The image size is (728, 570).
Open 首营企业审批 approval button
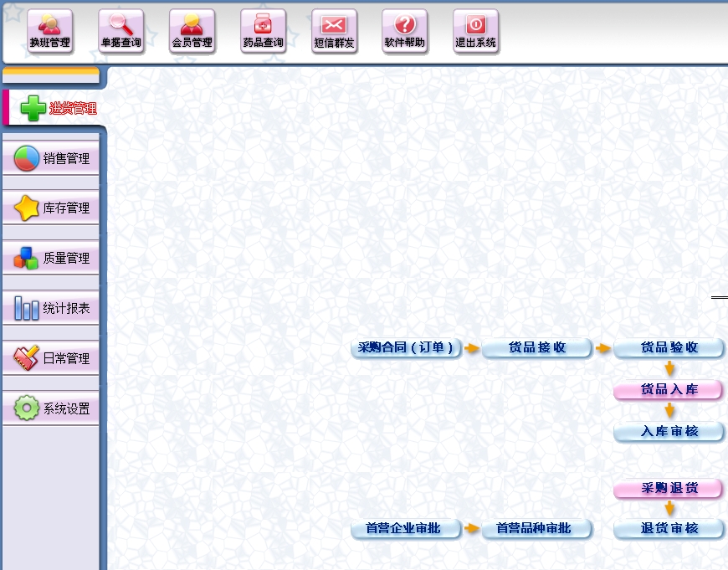[x=406, y=529]
